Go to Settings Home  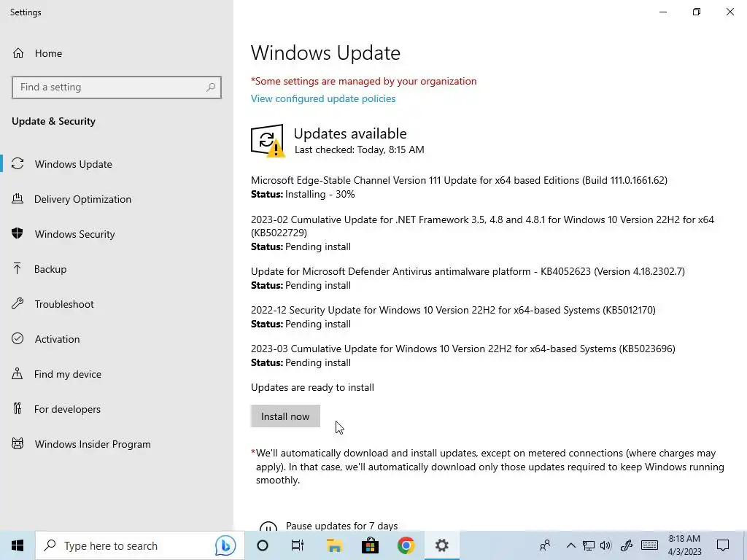[117, 53]
